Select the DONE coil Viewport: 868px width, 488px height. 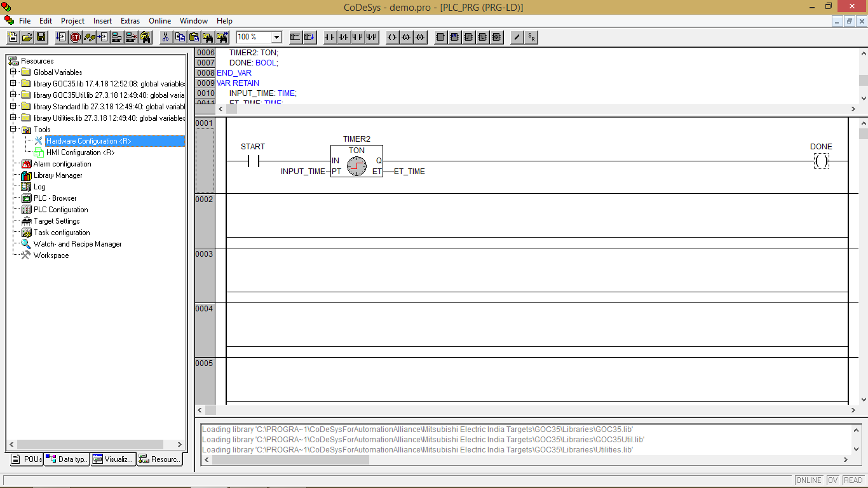(x=822, y=161)
